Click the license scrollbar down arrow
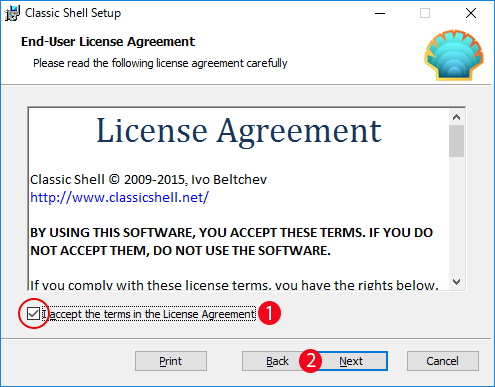This screenshot has width=495, height=387. [456, 282]
